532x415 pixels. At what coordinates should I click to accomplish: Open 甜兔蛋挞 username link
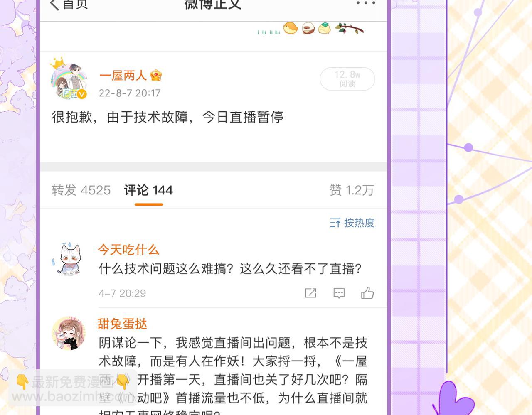pyautogui.click(x=123, y=324)
